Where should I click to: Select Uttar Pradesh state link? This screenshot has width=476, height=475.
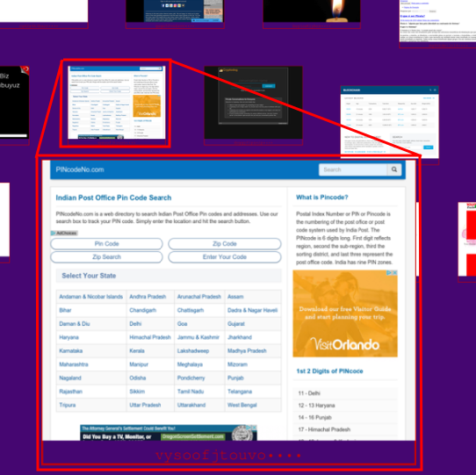click(145, 405)
